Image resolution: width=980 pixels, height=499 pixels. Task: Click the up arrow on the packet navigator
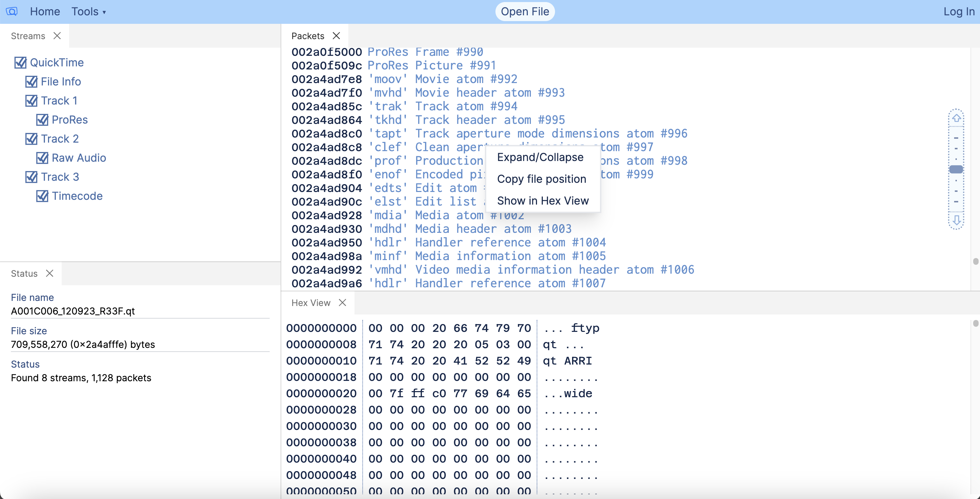pyautogui.click(x=957, y=117)
